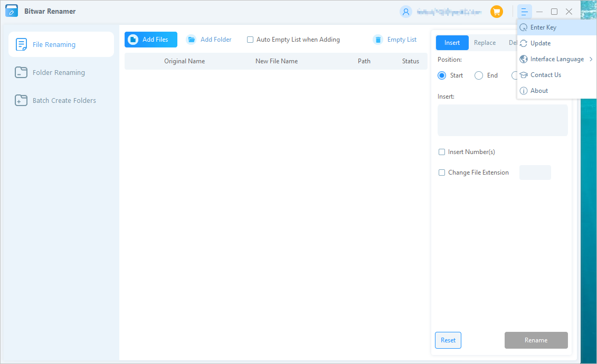
Task: Click the blurred account email text
Action: [449, 12]
